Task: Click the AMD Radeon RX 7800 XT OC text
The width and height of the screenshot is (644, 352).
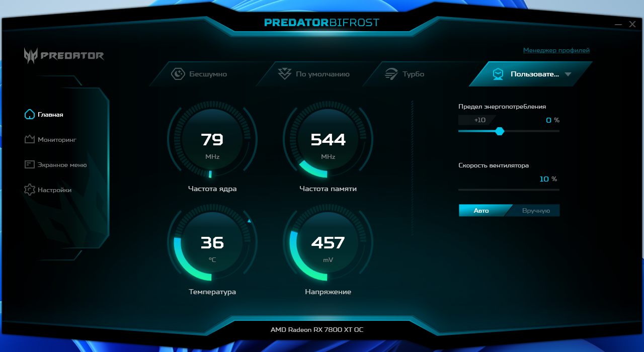Action: (x=317, y=330)
